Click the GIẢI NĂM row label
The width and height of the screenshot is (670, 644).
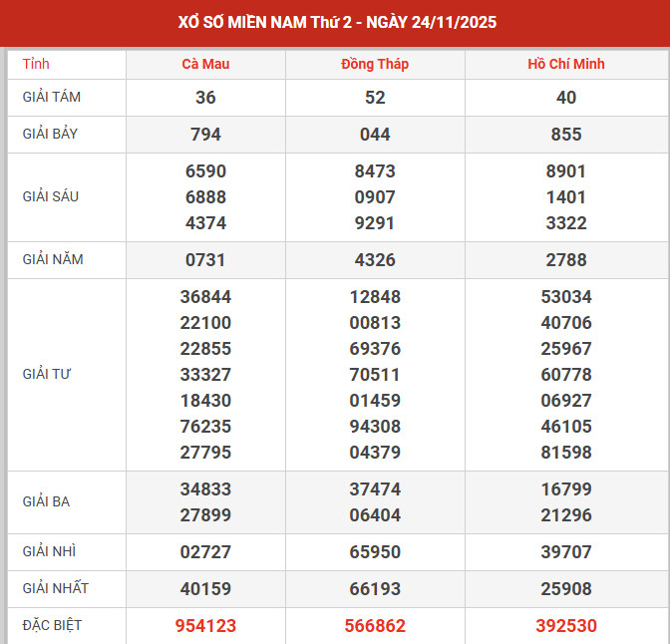[x=53, y=259]
